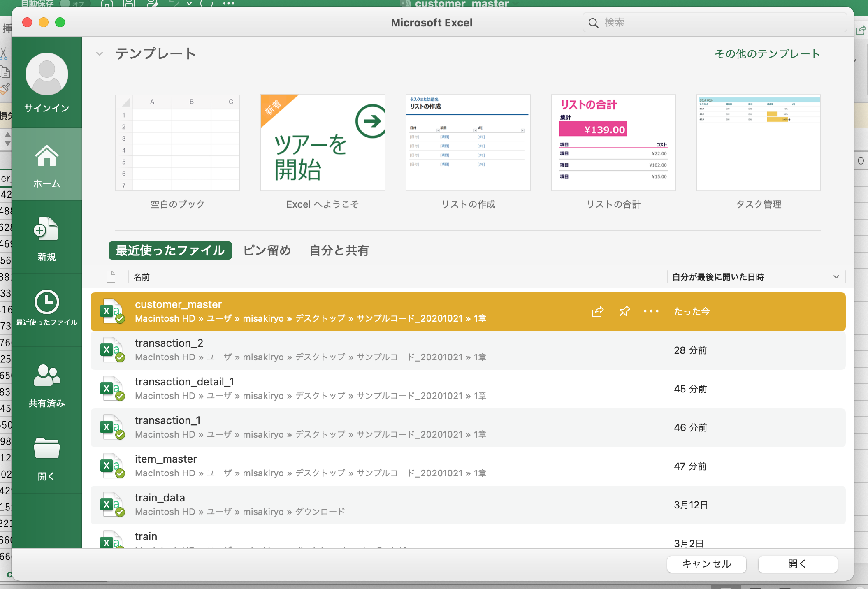The width and height of the screenshot is (868, 589).
Task: Open the Excel へようこそ tour template
Action: [322, 142]
